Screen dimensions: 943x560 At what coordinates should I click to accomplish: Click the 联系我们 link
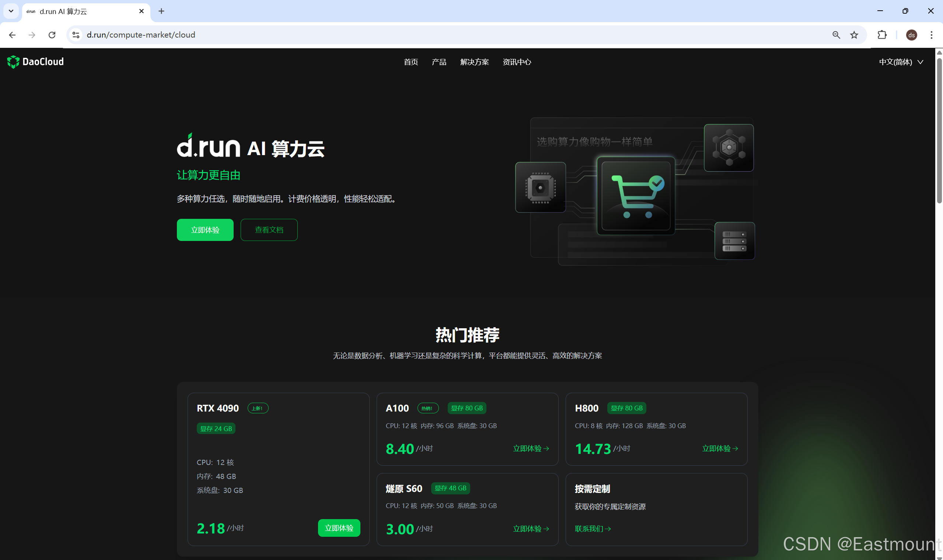tap(593, 529)
